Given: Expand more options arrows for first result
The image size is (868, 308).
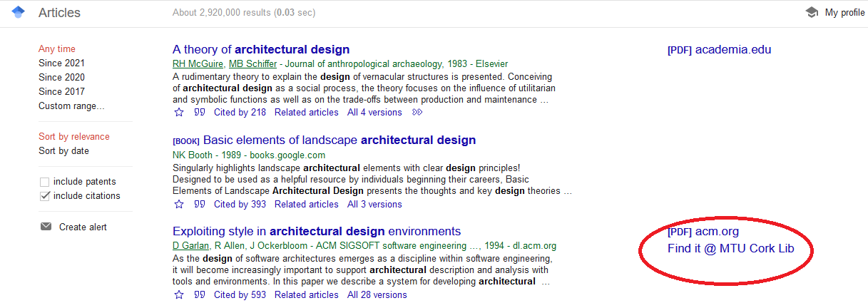Looking at the screenshot, I should (x=418, y=112).
